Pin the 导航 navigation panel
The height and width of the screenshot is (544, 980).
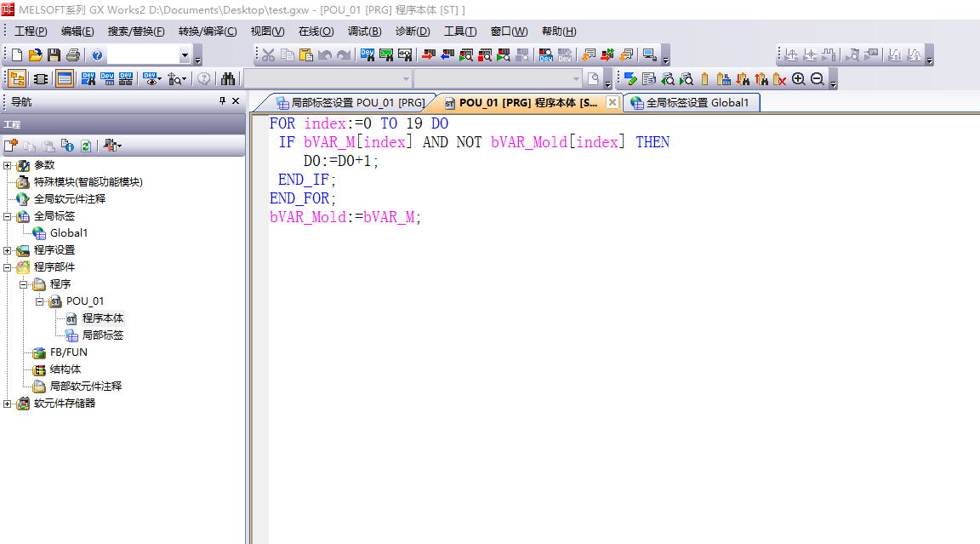223,101
